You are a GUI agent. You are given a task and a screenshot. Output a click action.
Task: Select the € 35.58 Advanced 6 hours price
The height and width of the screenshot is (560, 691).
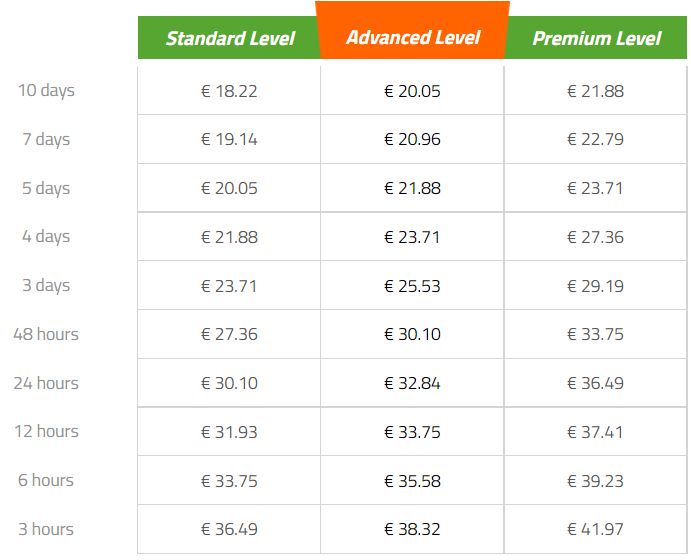coord(412,481)
